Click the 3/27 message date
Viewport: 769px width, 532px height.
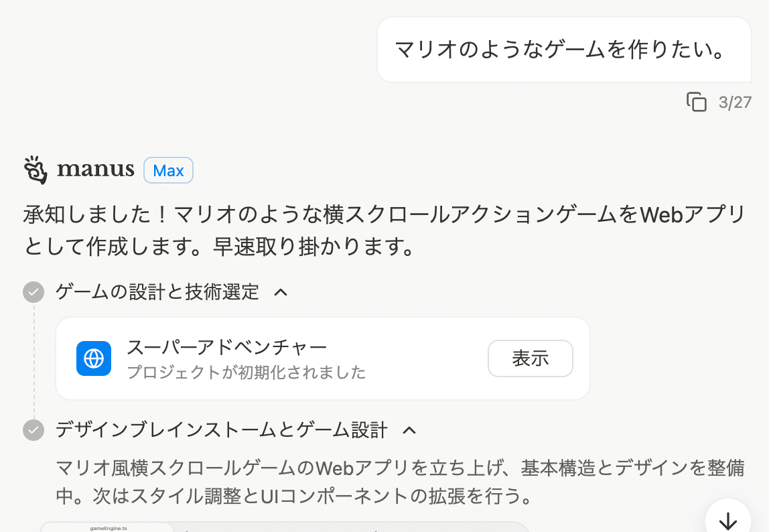pyautogui.click(x=735, y=103)
